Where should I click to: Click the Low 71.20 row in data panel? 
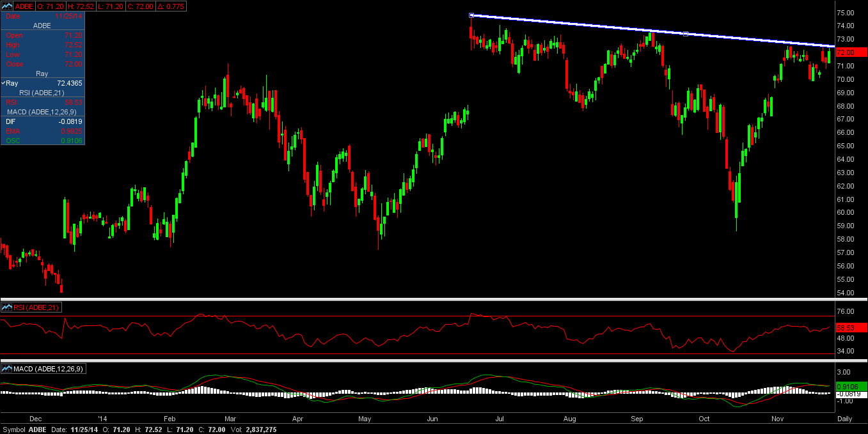pyautogui.click(x=42, y=54)
